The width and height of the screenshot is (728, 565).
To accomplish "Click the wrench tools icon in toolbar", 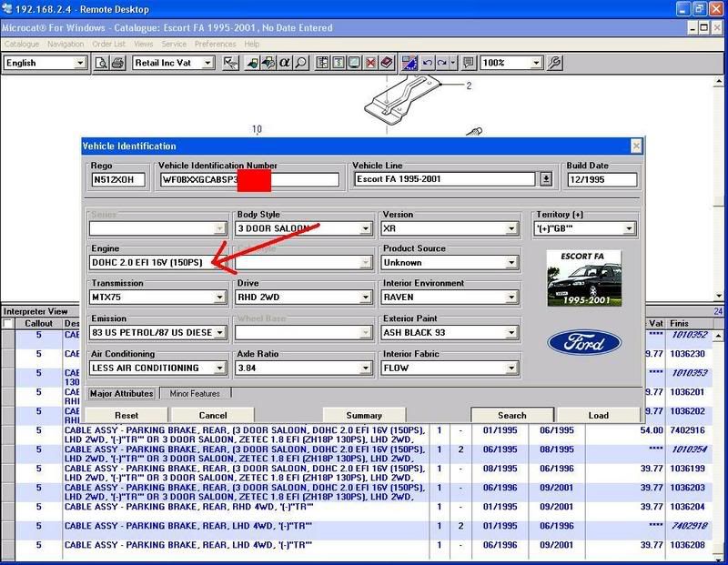I will pos(554,63).
